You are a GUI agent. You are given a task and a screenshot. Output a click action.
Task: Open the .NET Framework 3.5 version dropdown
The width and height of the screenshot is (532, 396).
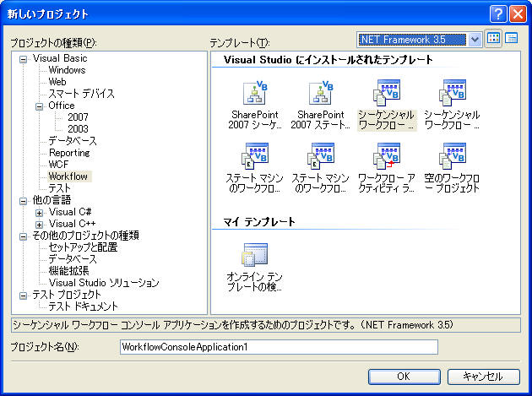coord(475,40)
